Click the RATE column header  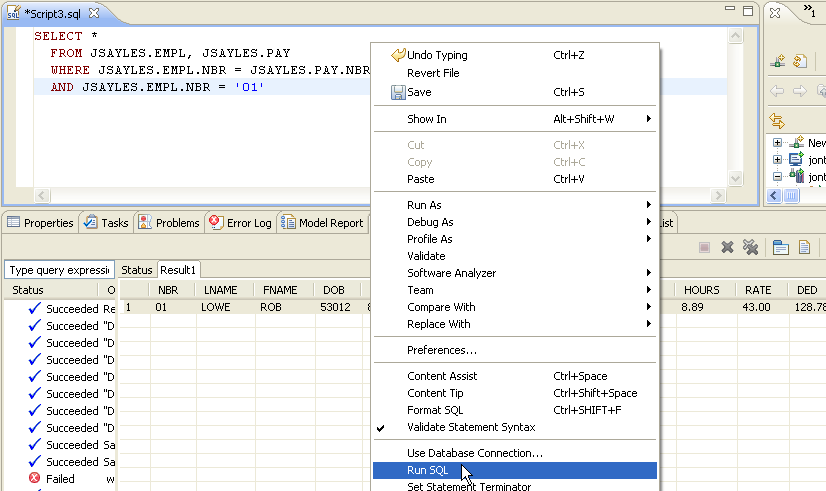(x=758, y=290)
